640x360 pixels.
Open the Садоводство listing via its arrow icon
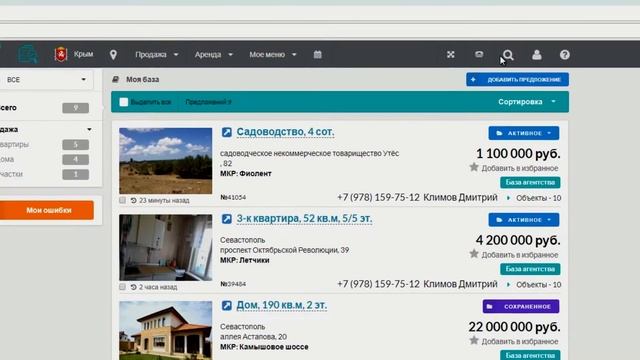tap(227, 132)
